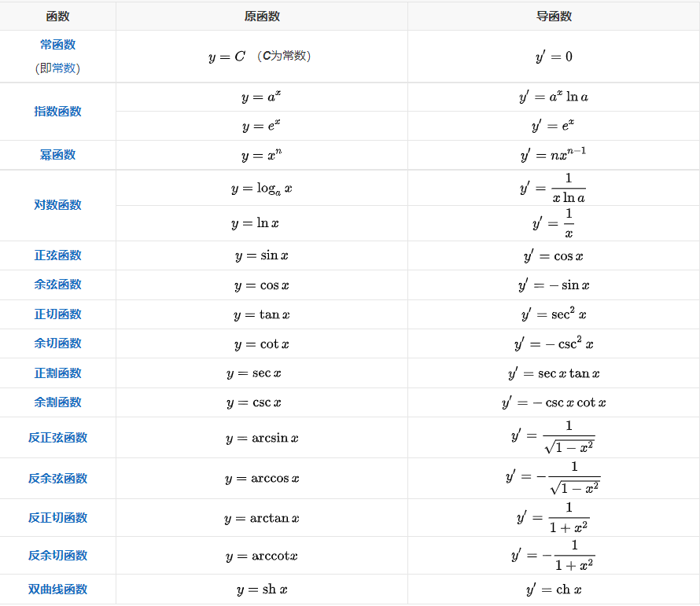The width and height of the screenshot is (700, 606).
Task: Click the y' = sec x tan x derivative
Action: [x=554, y=373]
